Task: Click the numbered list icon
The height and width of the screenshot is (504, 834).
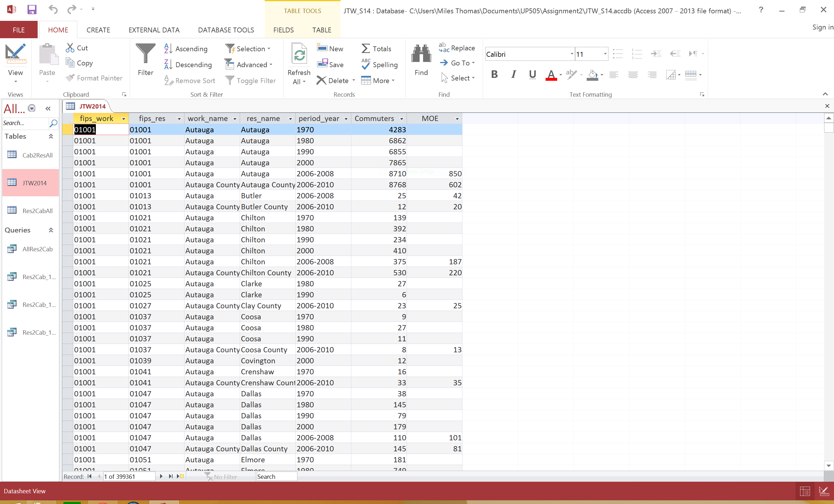Action: [637, 54]
